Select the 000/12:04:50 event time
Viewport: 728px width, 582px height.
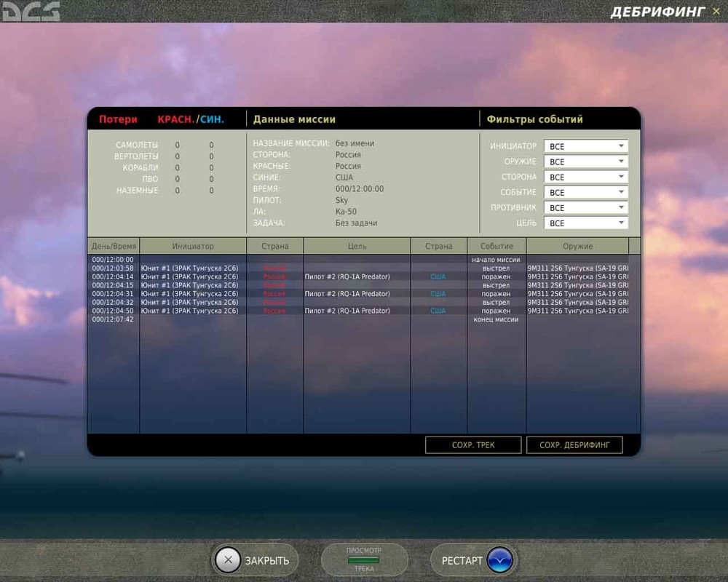113,311
